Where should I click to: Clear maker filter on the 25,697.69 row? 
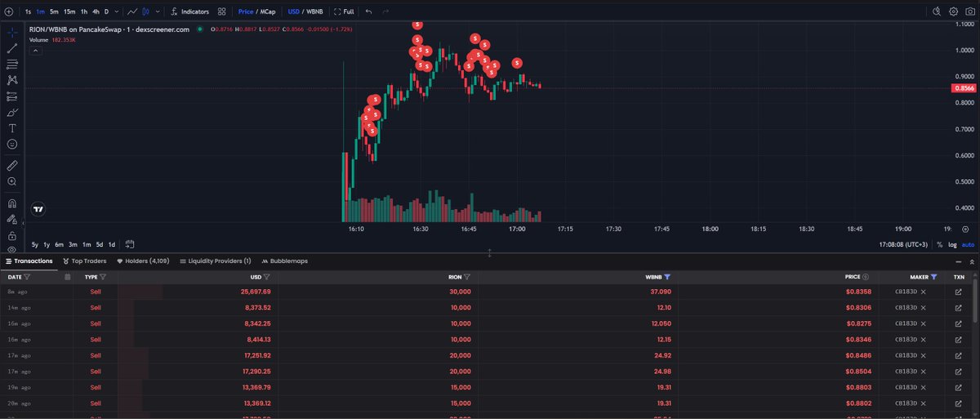pyautogui.click(x=923, y=292)
